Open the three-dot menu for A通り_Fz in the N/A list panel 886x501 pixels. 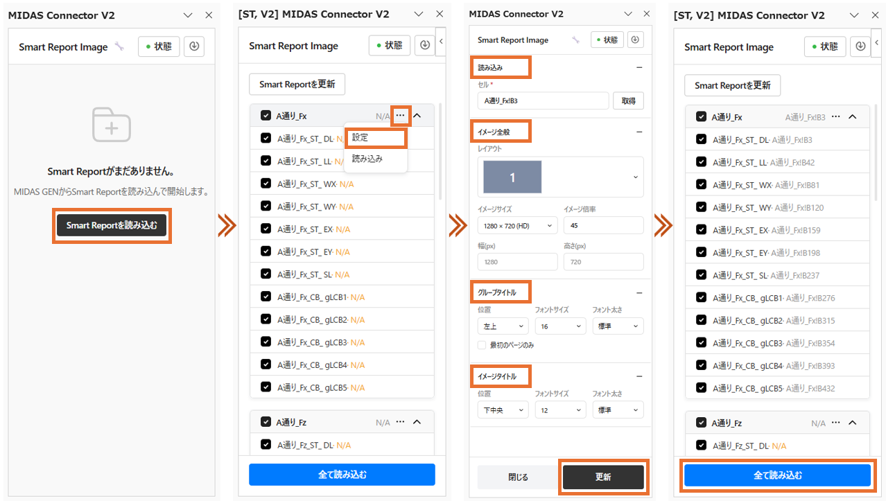click(400, 422)
